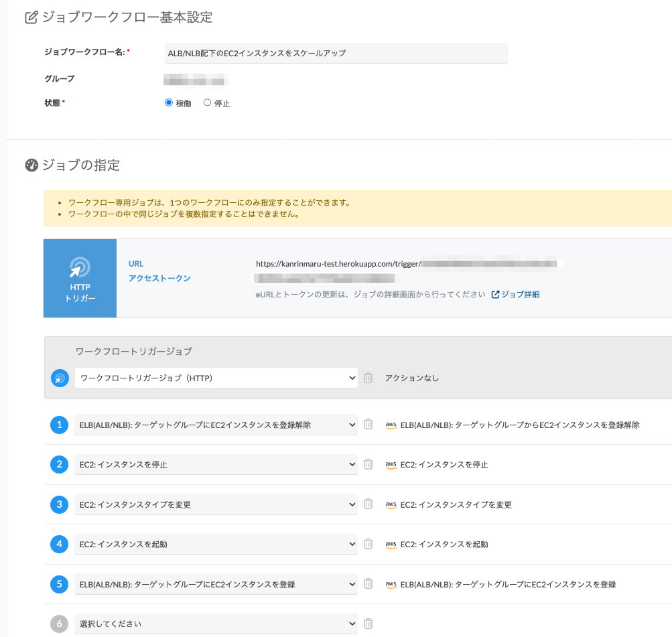
Task: Click aws logo beside ターゲットグループからEC2インスタンスを登録解除
Action: (391, 425)
